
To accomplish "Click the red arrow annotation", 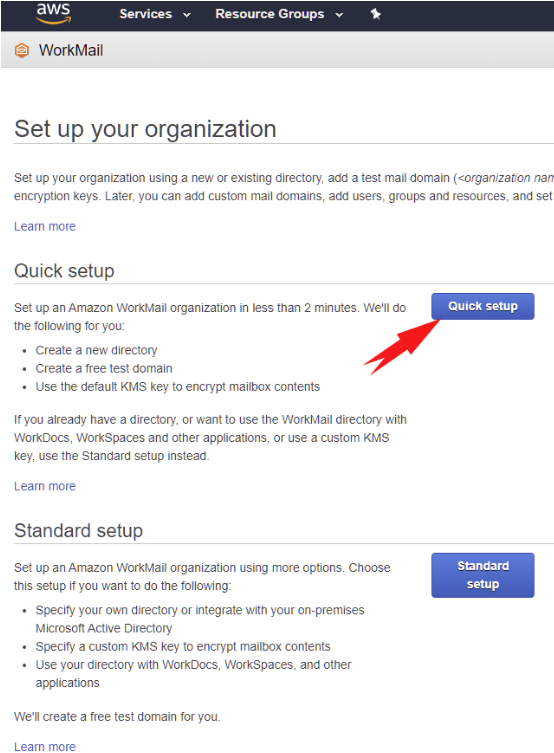I will (401, 347).
